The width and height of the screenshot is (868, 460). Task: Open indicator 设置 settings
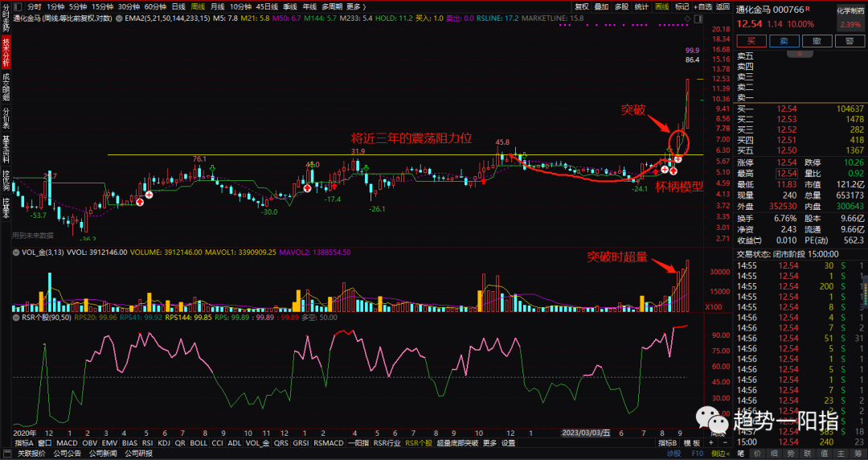coord(508,443)
